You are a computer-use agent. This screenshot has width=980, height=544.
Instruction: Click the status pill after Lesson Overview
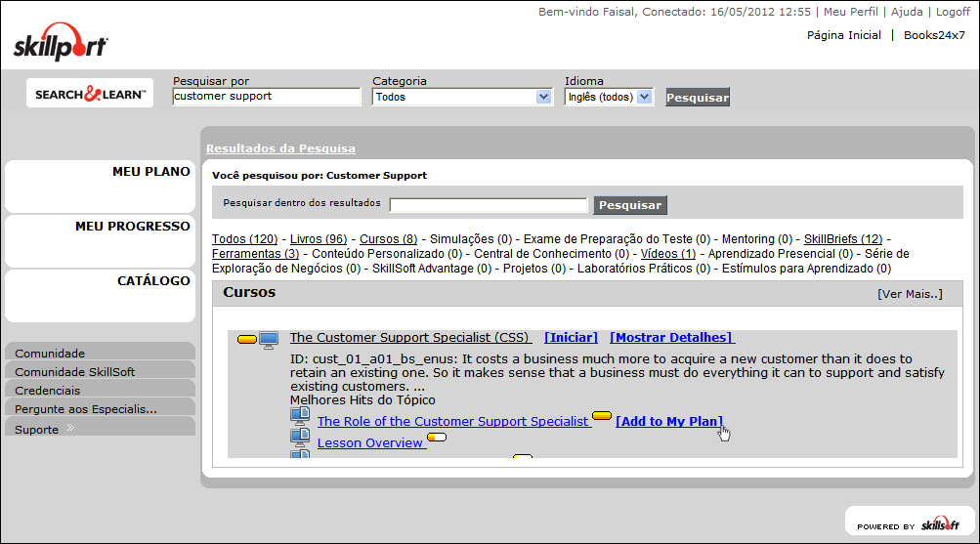click(436, 437)
